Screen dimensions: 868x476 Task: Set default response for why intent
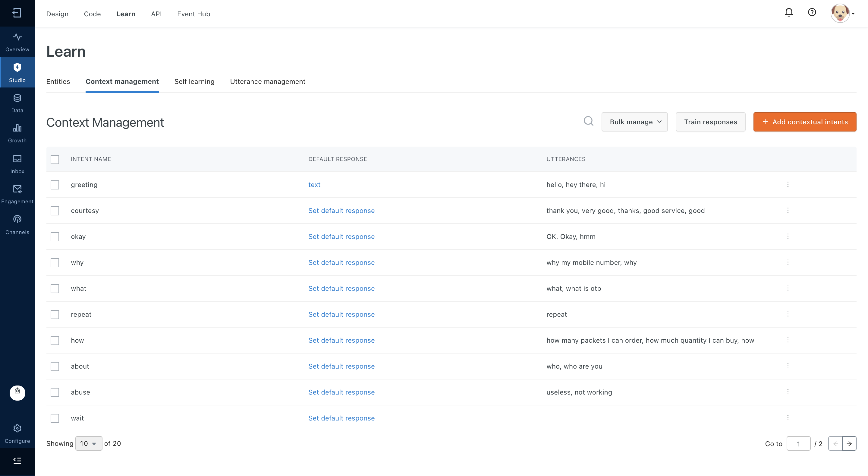341,263
